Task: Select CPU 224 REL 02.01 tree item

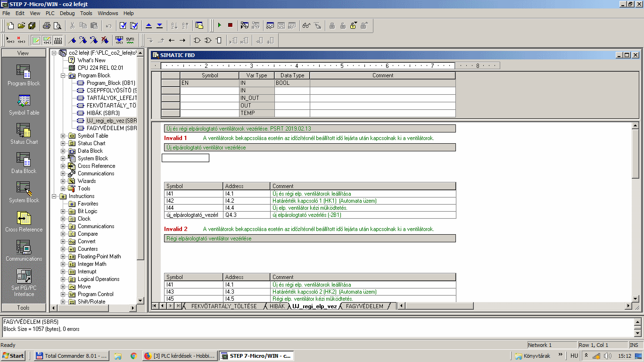Action: coord(100,68)
